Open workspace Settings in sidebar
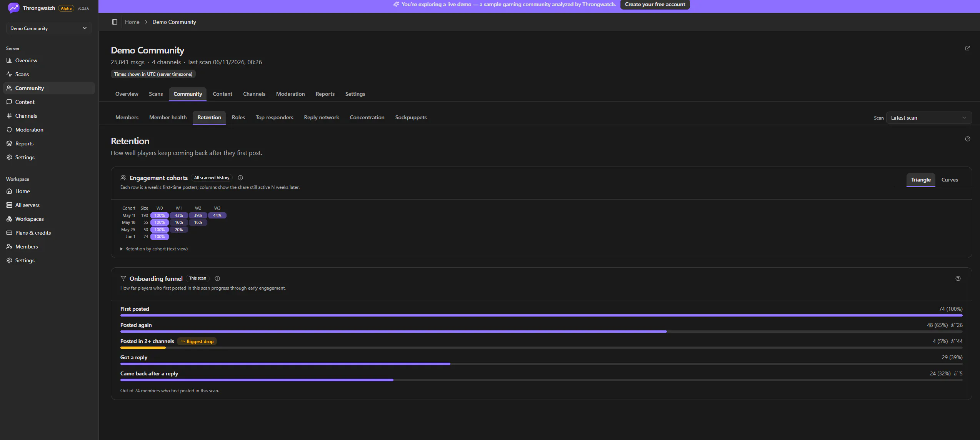 49,260
